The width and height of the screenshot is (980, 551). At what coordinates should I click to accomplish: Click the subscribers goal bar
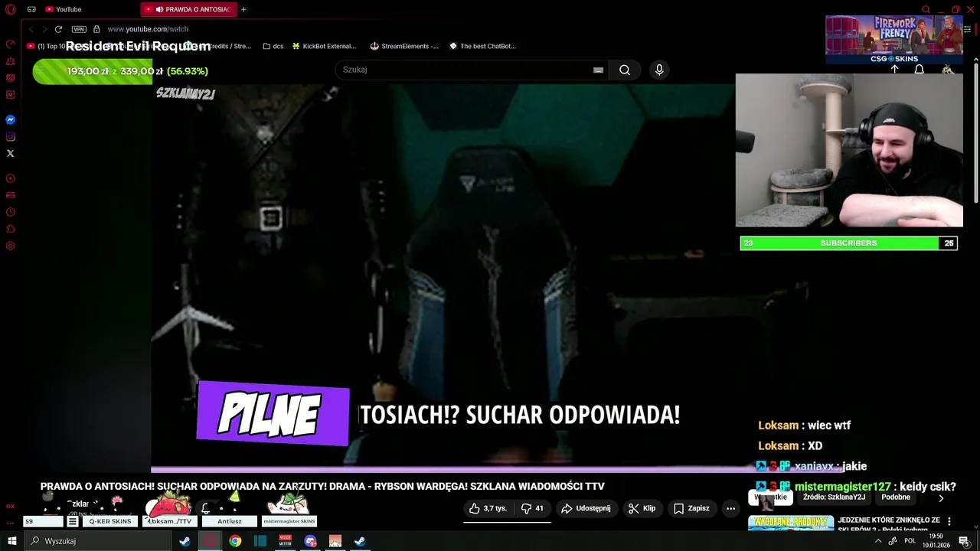pyautogui.click(x=848, y=243)
